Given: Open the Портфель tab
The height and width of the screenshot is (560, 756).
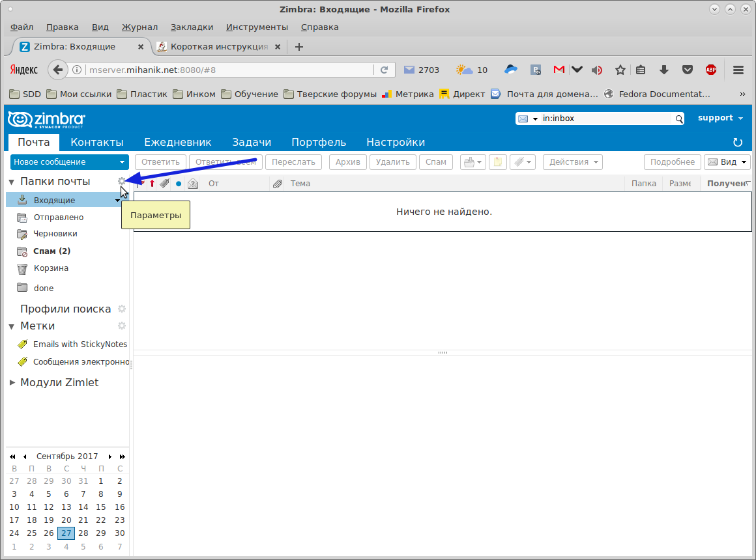Looking at the screenshot, I should (319, 142).
